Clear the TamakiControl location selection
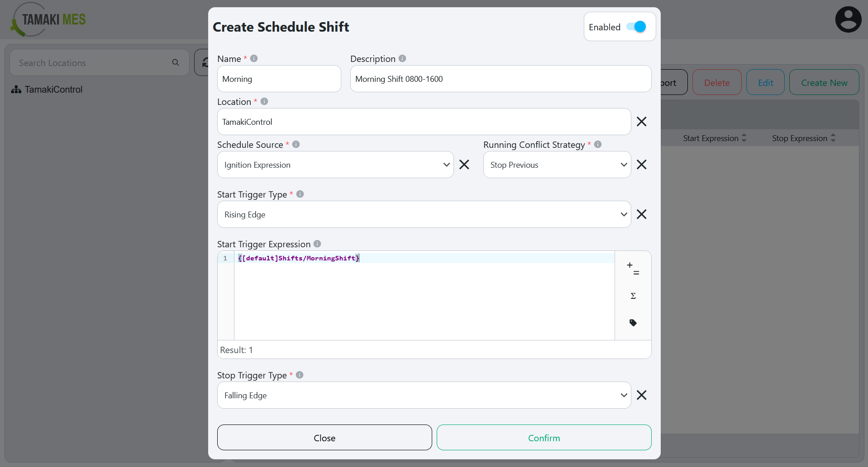 [642, 122]
